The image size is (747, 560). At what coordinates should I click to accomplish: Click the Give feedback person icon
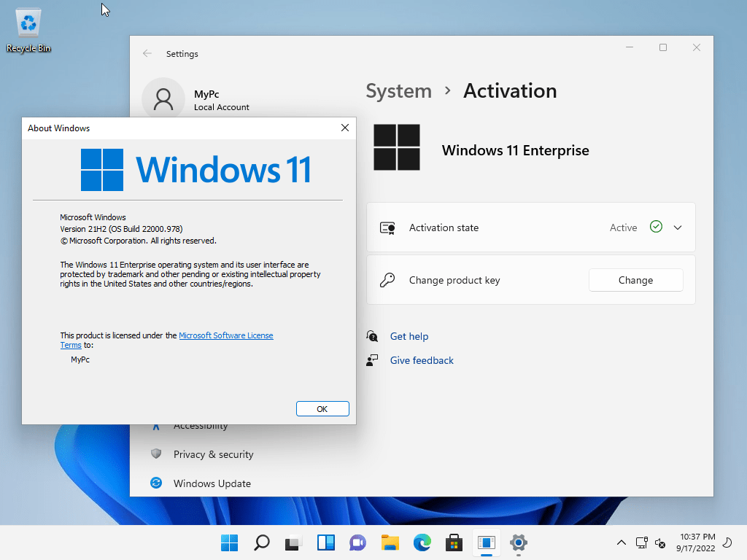(x=372, y=360)
